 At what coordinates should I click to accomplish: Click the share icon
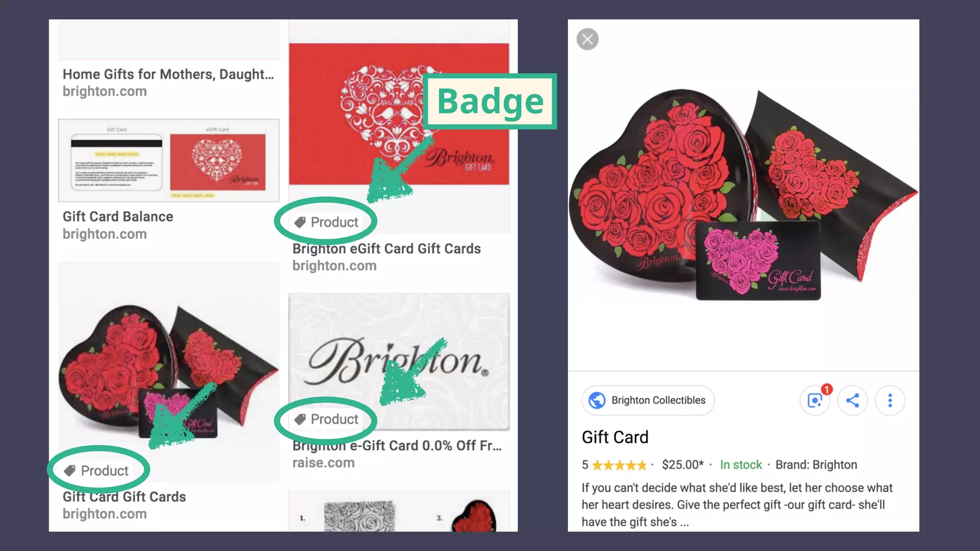(852, 400)
